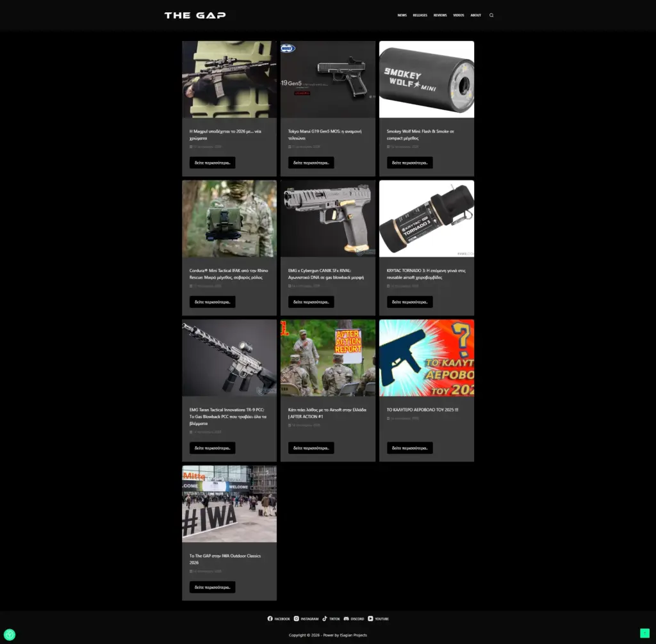Click the Facebook footer icon
The height and width of the screenshot is (644, 656).
click(270, 619)
